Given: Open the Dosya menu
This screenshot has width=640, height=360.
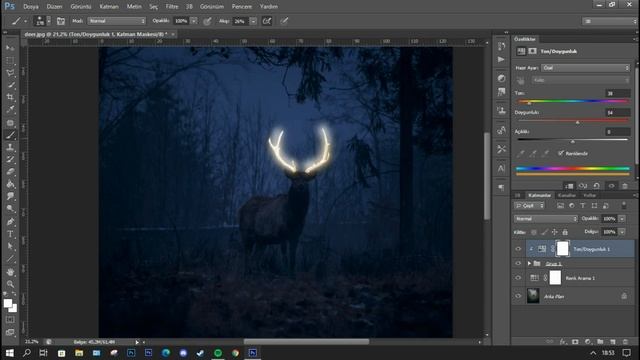Looking at the screenshot, I should click(x=31, y=7).
